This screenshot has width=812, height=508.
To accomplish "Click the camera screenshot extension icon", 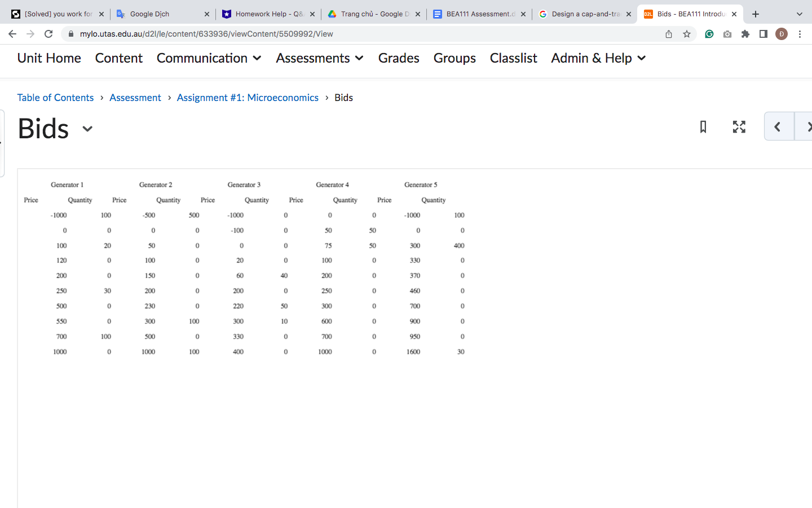I will [727, 34].
